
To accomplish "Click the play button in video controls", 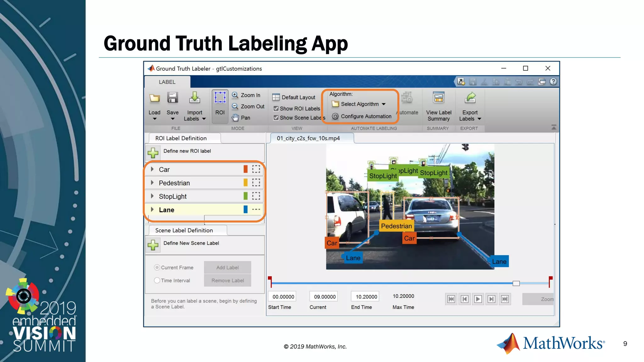I will click(x=478, y=299).
